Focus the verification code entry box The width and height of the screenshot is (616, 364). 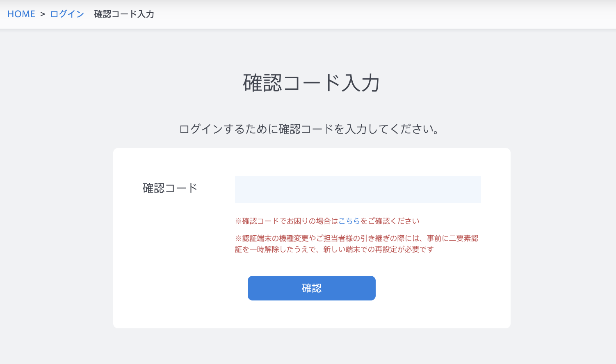(357, 189)
